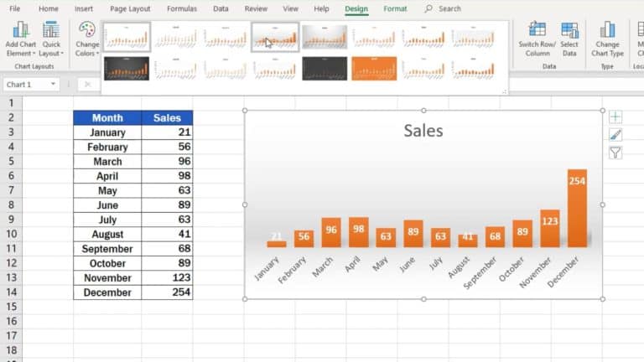The height and width of the screenshot is (362, 644).
Task: Click the Change Chart Type icon
Action: [608, 32]
